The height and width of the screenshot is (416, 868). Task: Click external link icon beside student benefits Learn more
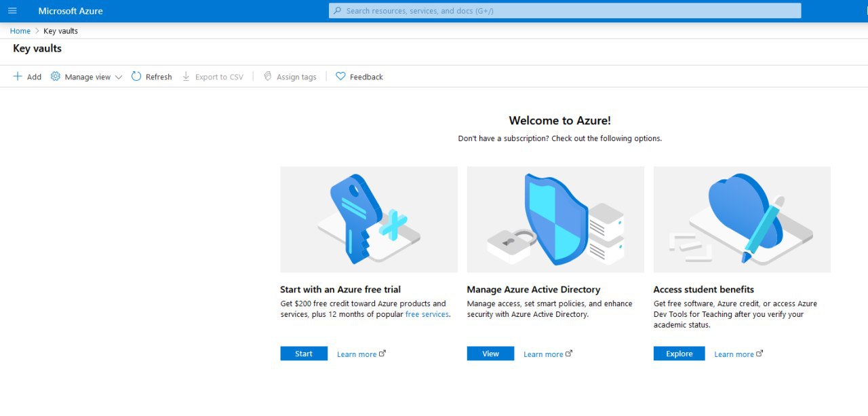pos(759,354)
